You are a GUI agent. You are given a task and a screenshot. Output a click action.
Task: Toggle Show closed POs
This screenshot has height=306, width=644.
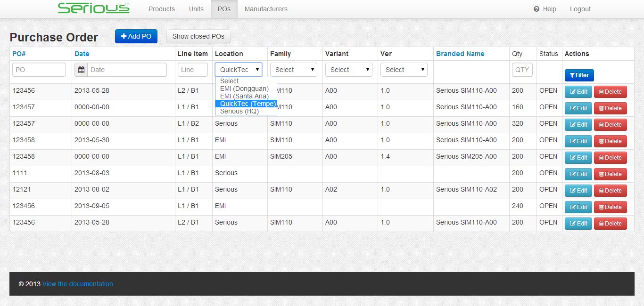(x=198, y=36)
